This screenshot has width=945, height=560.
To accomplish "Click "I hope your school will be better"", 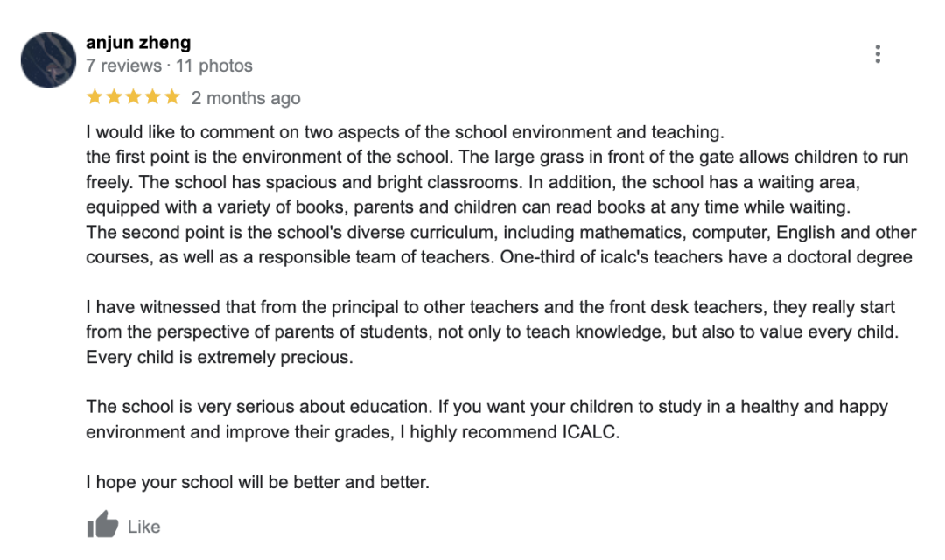I will pyautogui.click(x=257, y=482).
